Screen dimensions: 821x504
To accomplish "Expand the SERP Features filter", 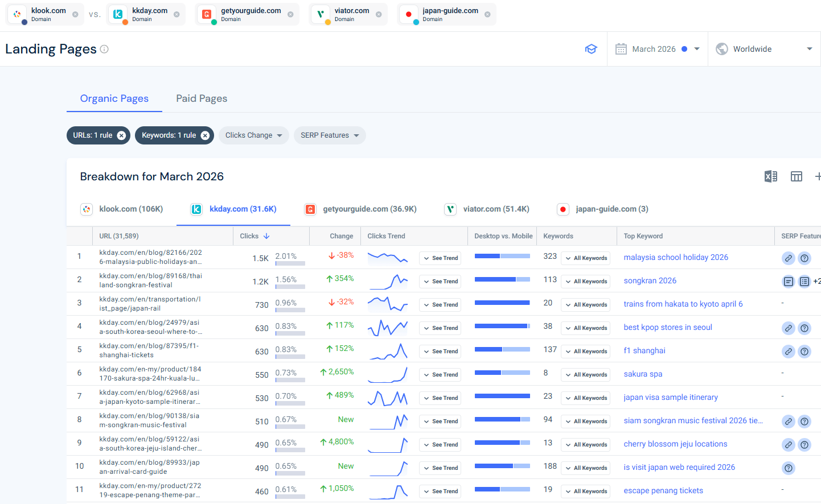I will pos(330,135).
